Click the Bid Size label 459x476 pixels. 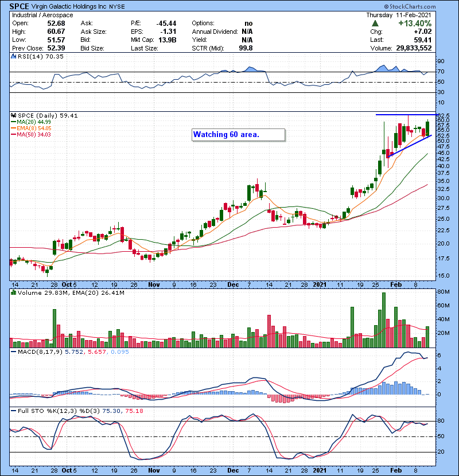coord(92,48)
